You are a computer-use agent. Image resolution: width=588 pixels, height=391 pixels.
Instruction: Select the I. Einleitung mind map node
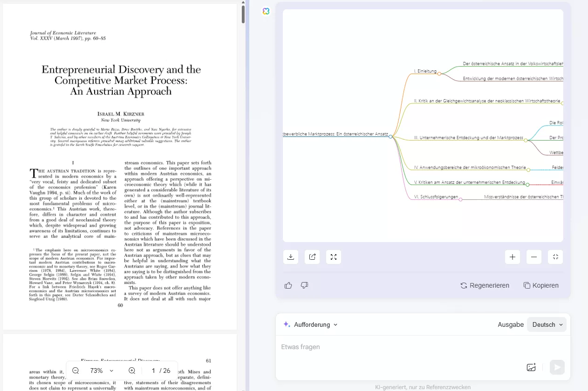425,71
